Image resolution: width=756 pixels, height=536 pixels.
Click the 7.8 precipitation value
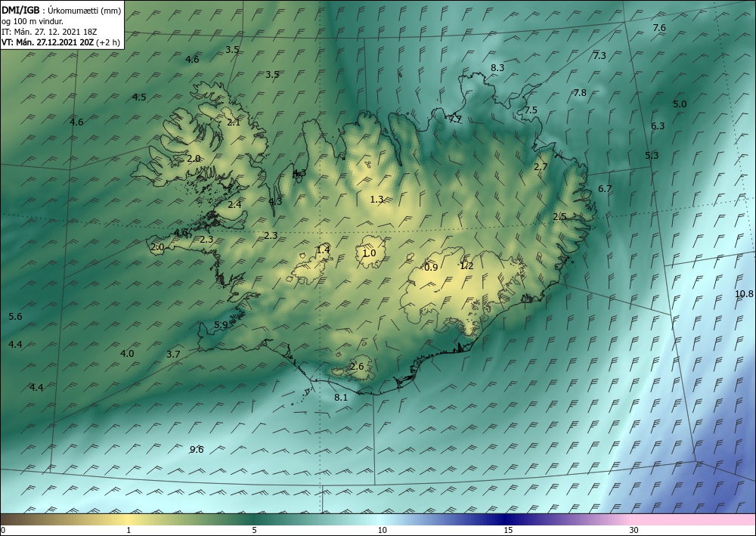click(580, 93)
